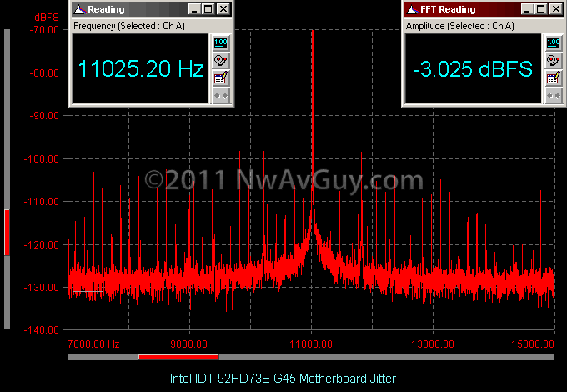Maximize the FFT Reading window

(540, 9)
